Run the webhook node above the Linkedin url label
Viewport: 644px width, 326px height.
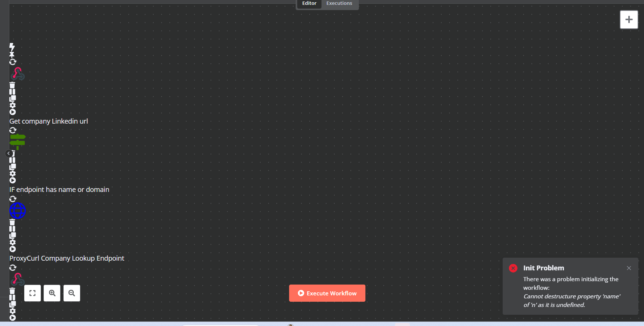pos(13,112)
